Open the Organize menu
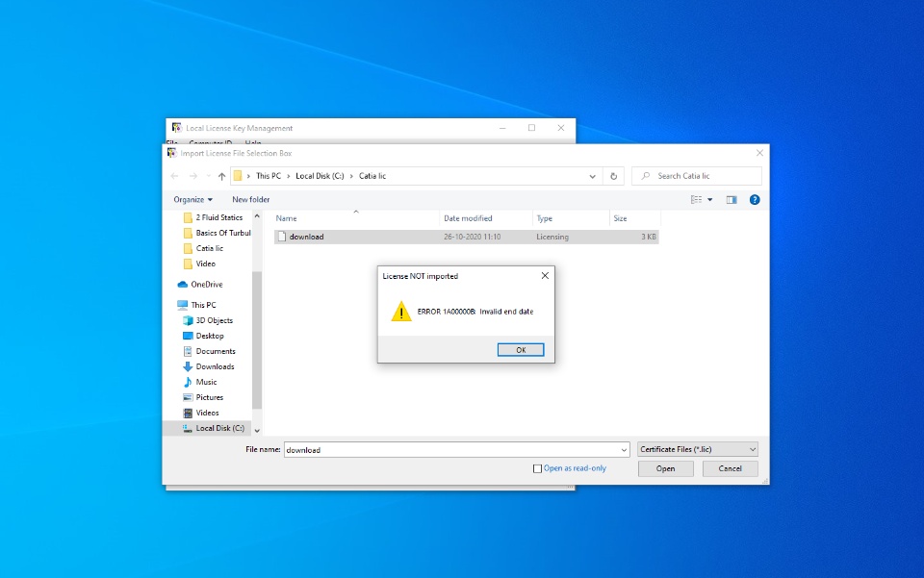 pos(192,199)
